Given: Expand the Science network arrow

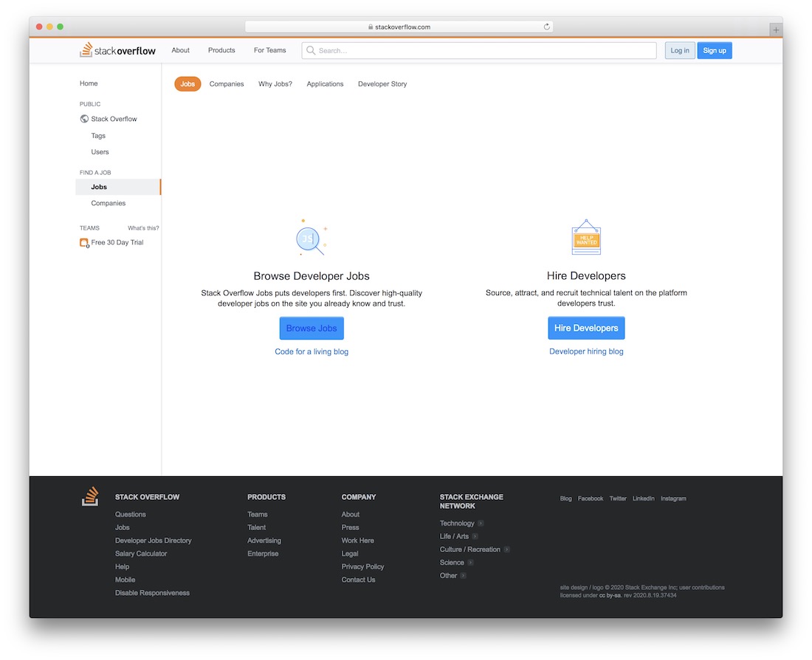Looking at the screenshot, I should coord(470,563).
